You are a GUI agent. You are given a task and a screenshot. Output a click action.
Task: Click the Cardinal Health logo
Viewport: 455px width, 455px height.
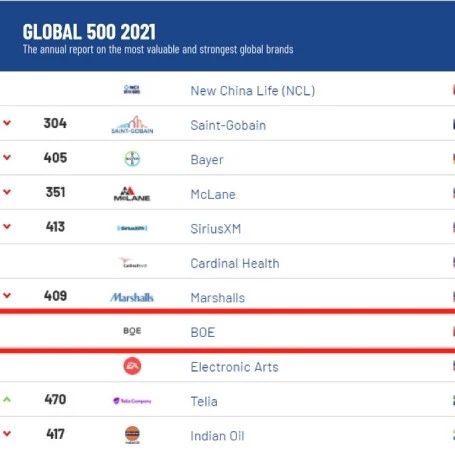click(133, 263)
